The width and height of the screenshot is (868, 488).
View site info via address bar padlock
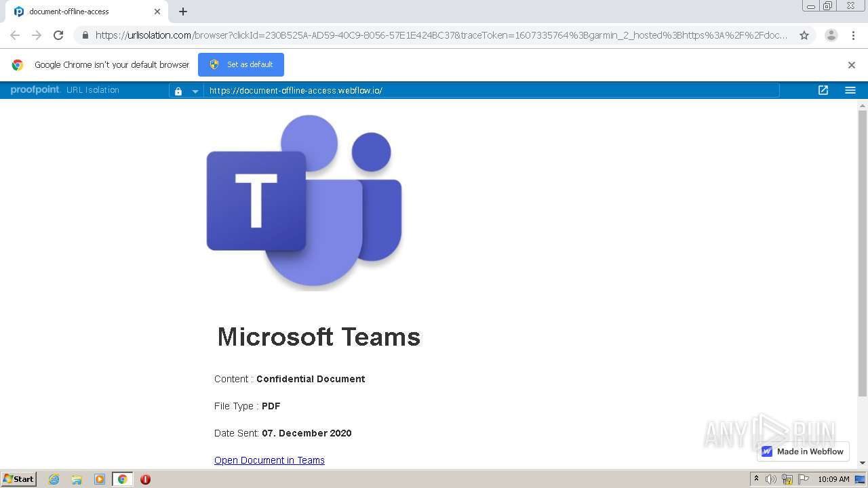[x=85, y=35]
